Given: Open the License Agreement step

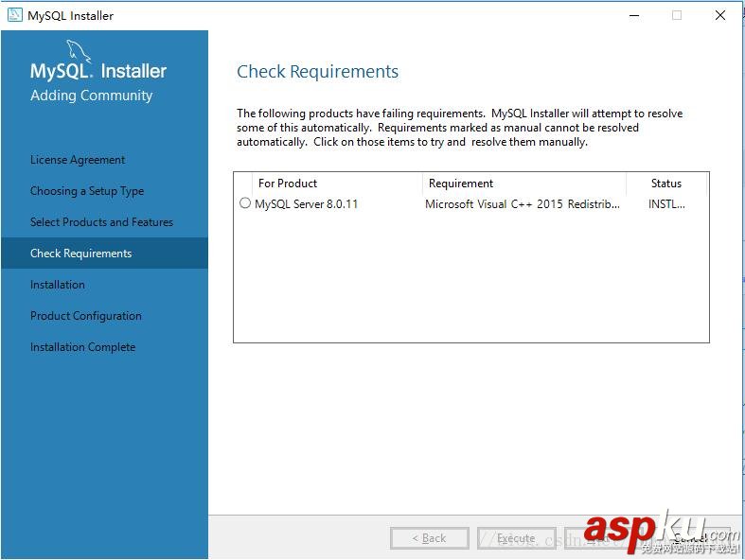Looking at the screenshot, I should click(78, 160).
